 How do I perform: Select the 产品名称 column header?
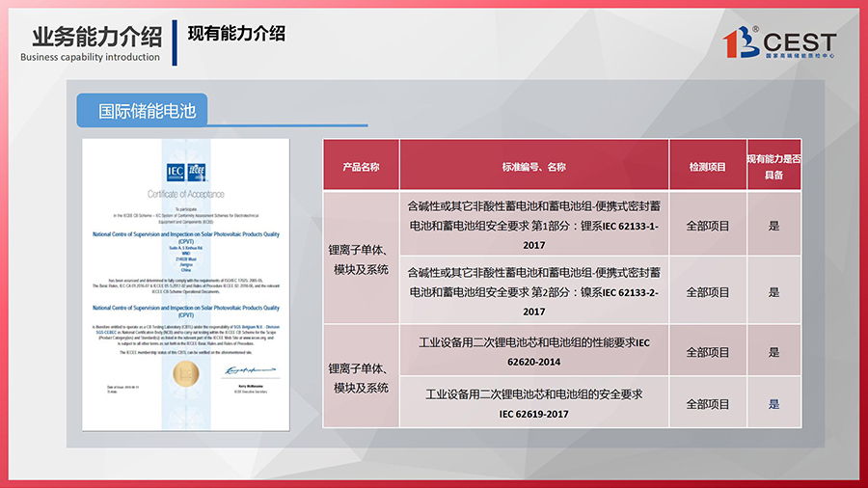[x=361, y=166]
